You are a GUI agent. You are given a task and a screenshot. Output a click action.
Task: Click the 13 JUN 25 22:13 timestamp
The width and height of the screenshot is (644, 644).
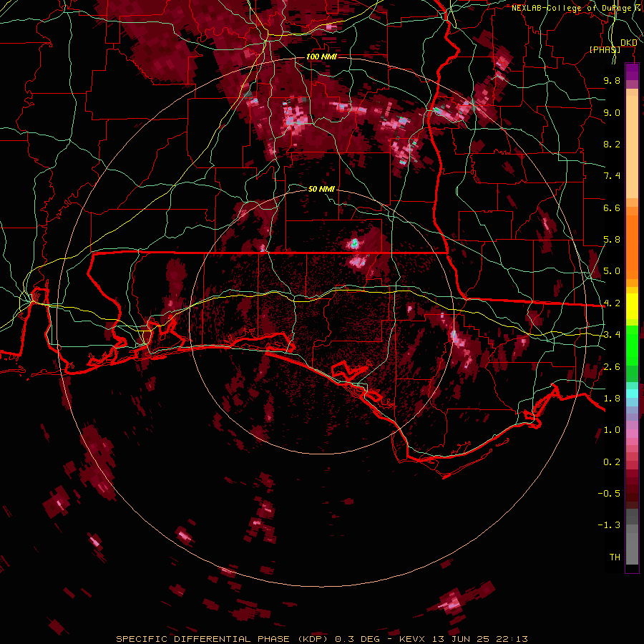[481, 639]
